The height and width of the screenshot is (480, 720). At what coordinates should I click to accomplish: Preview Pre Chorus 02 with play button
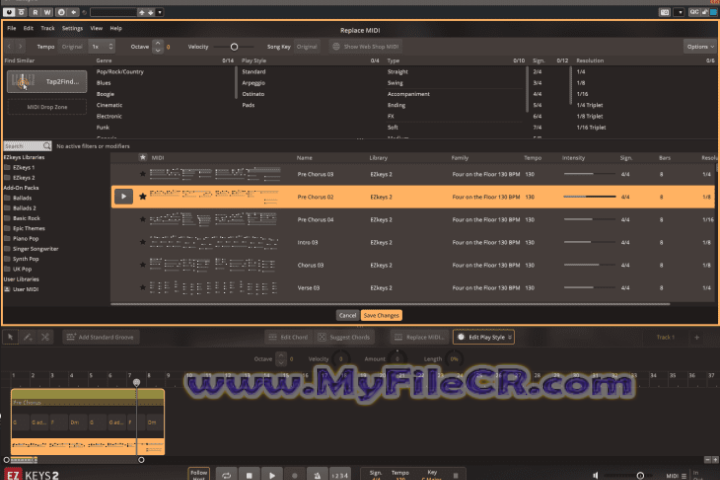point(124,197)
